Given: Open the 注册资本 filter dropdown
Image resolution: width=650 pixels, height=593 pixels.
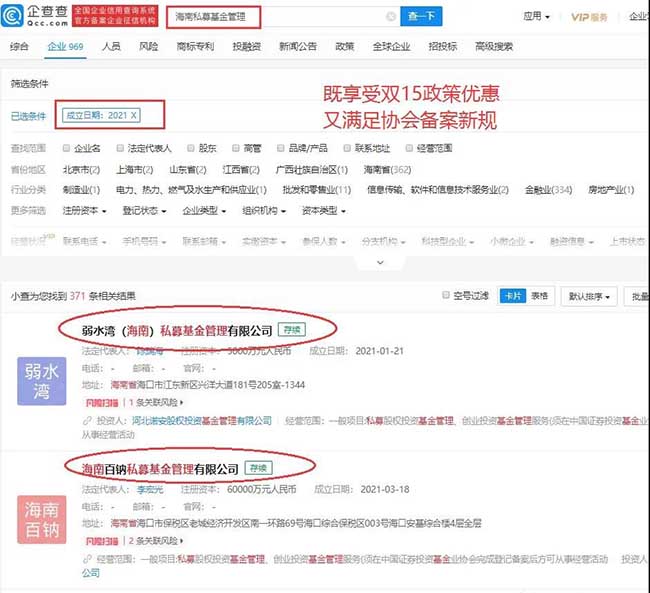Looking at the screenshot, I should pos(84,211).
